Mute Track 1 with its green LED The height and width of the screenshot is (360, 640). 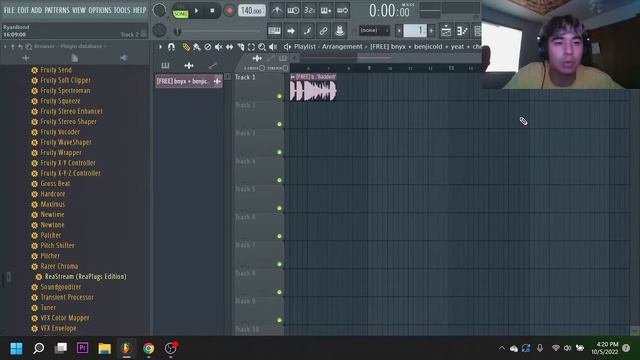point(280,96)
